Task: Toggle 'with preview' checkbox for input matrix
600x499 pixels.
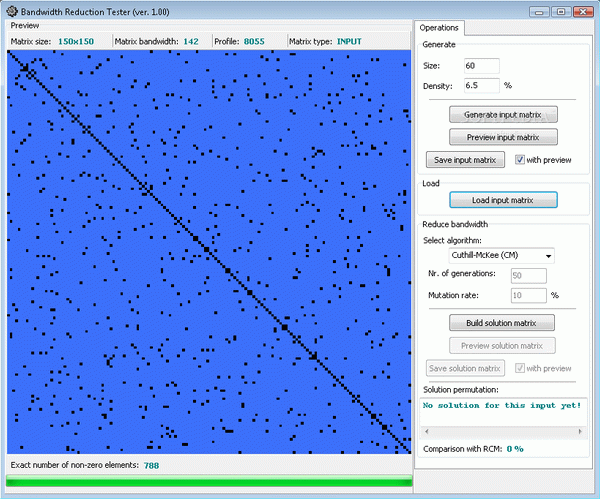Action: click(519, 160)
